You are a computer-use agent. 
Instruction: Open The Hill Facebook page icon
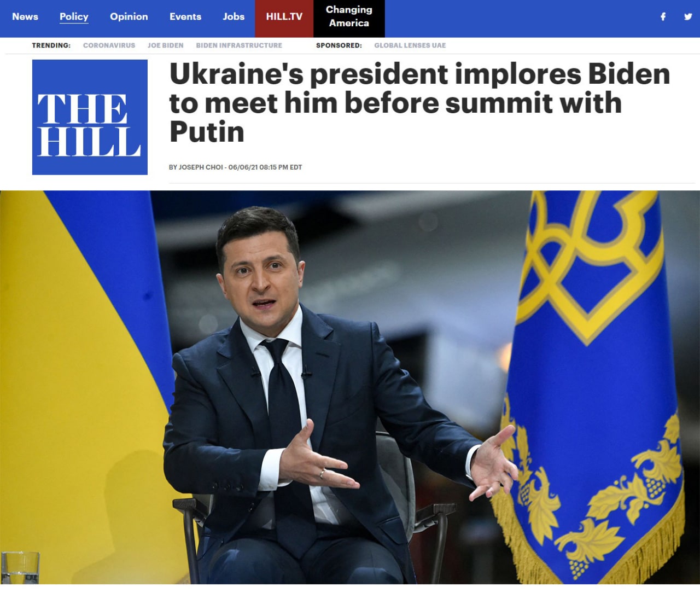pyautogui.click(x=663, y=16)
